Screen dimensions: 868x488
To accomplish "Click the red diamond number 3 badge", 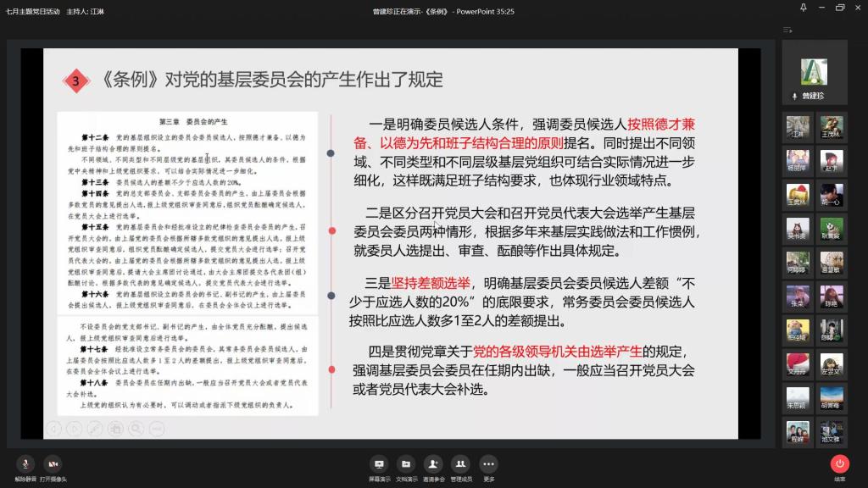I will click(x=76, y=81).
